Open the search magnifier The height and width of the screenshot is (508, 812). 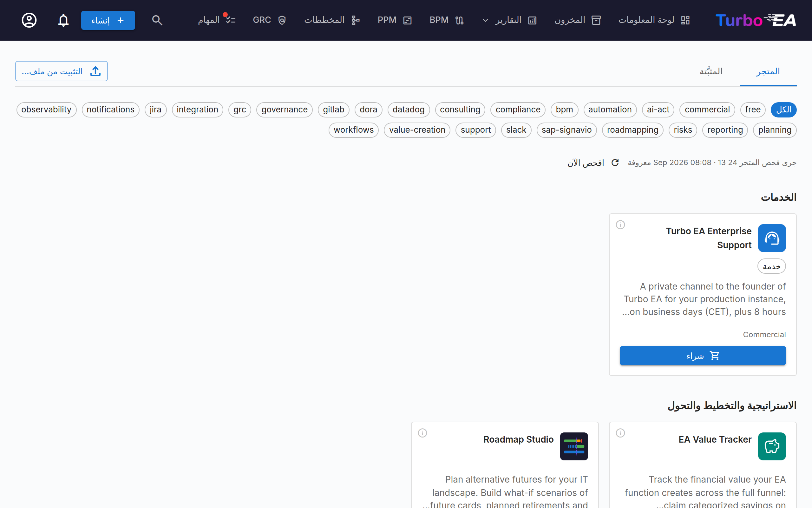coord(157,20)
